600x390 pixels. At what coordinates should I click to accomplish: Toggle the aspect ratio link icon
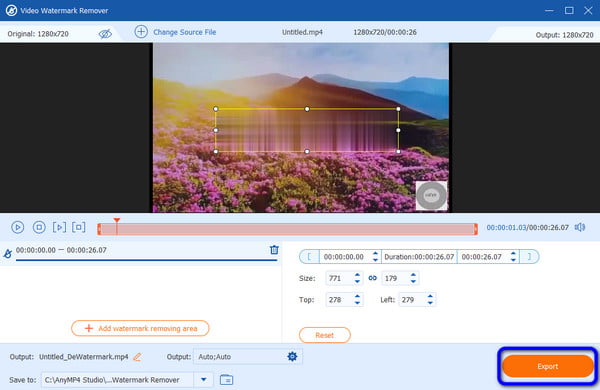[372, 278]
